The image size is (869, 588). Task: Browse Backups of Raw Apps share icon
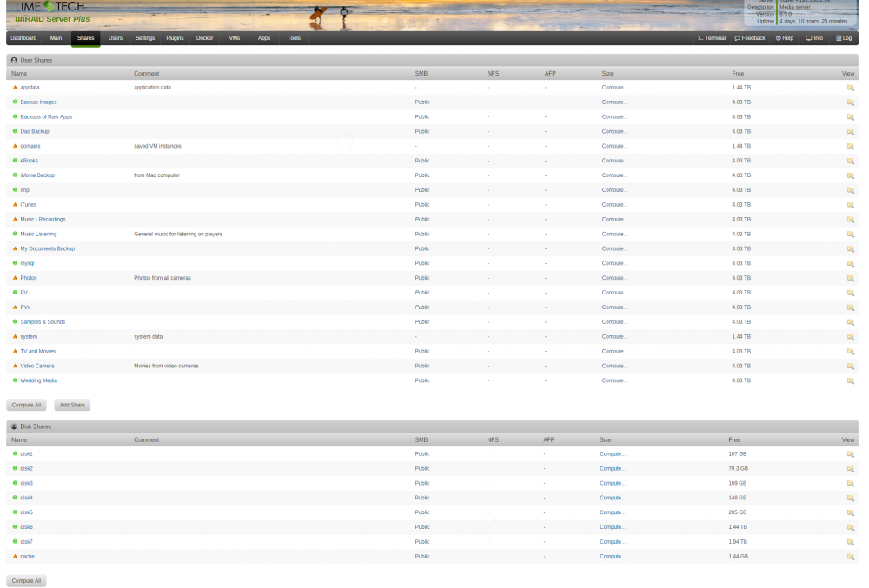tap(850, 117)
